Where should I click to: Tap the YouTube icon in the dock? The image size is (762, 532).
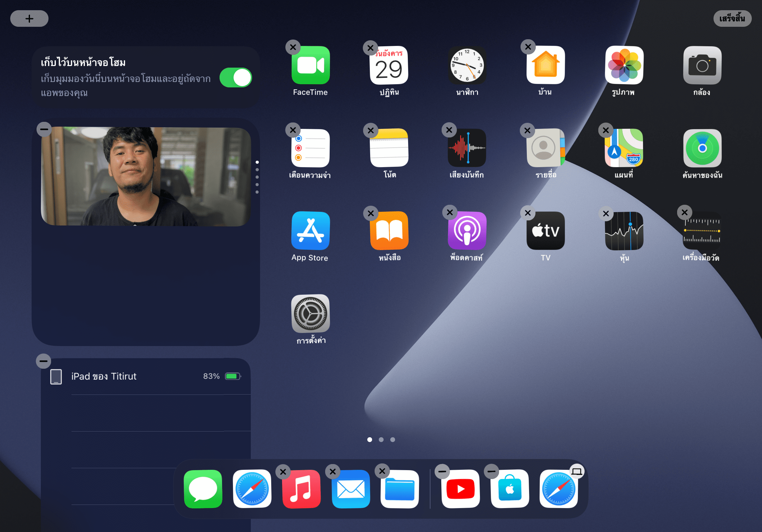coord(460,489)
